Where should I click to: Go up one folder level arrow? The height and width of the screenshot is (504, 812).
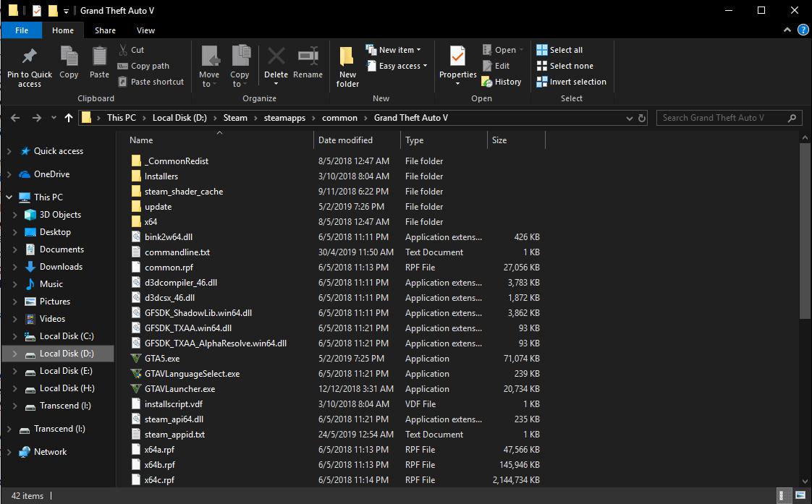(69, 118)
